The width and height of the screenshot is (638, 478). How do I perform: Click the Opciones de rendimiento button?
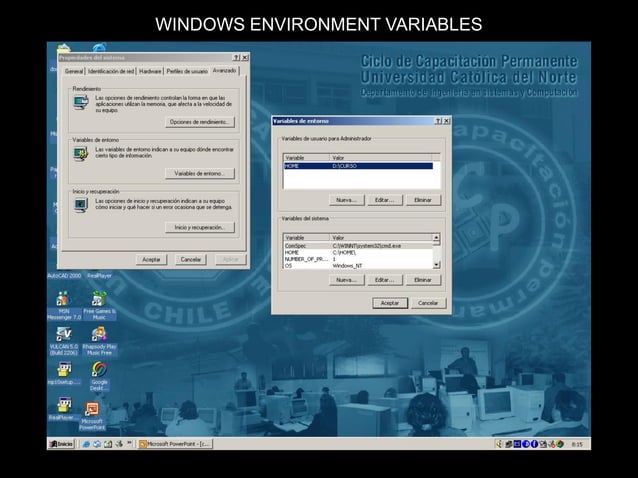tap(200, 122)
